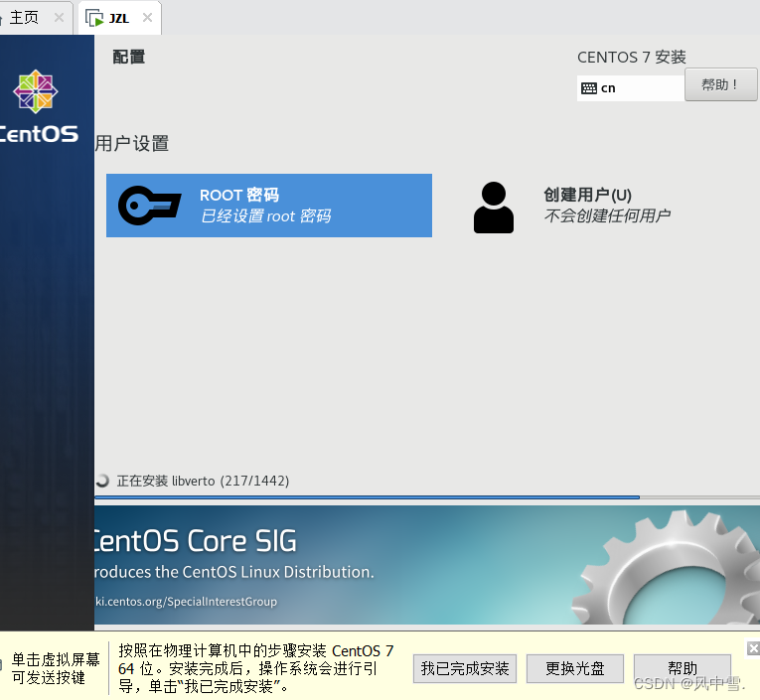Image resolution: width=760 pixels, height=700 pixels.
Task: Open the ROOT 密码 settings tile
Action: tap(269, 206)
